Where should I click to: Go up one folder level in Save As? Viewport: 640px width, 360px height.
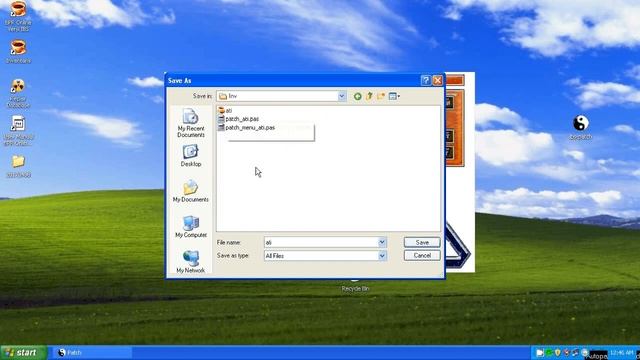click(369, 96)
